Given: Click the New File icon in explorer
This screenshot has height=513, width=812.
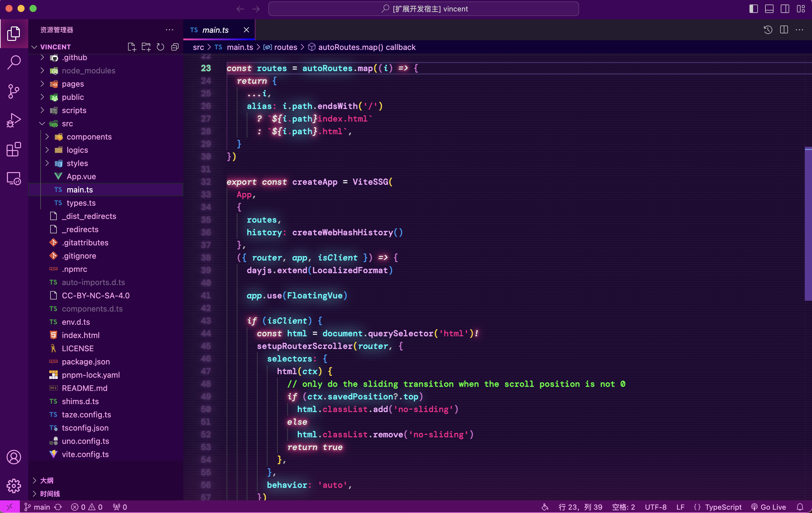Looking at the screenshot, I should (x=132, y=47).
